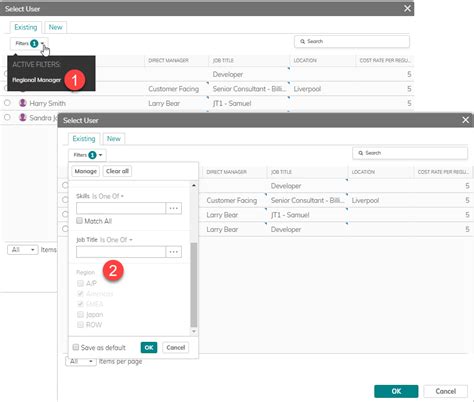Click the Clear all filters button

click(x=117, y=171)
